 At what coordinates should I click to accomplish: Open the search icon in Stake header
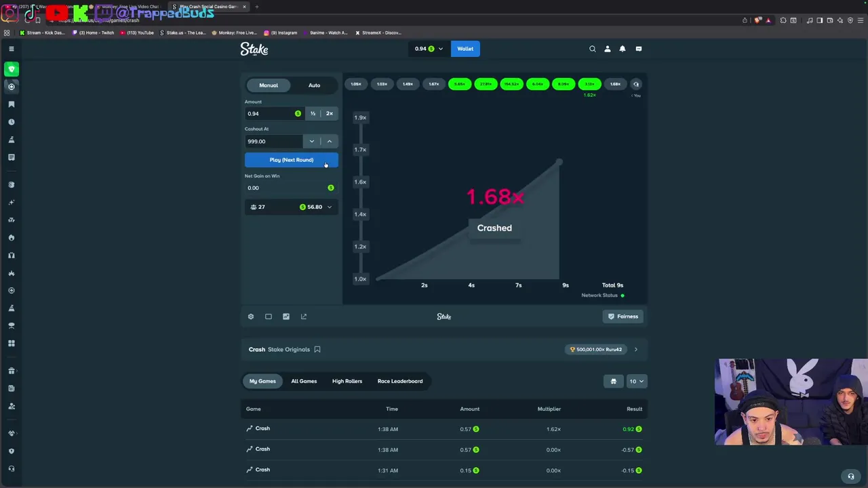[x=593, y=49]
